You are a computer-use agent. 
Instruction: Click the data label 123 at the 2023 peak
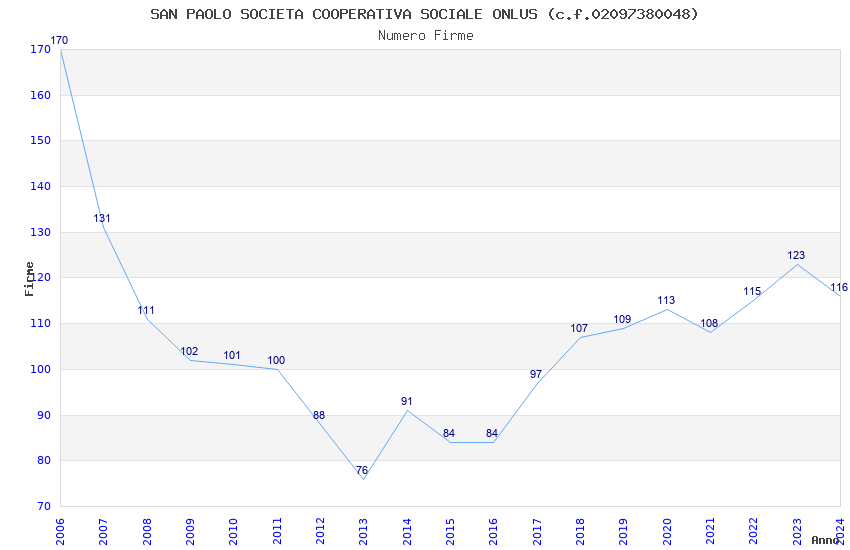coord(796,255)
